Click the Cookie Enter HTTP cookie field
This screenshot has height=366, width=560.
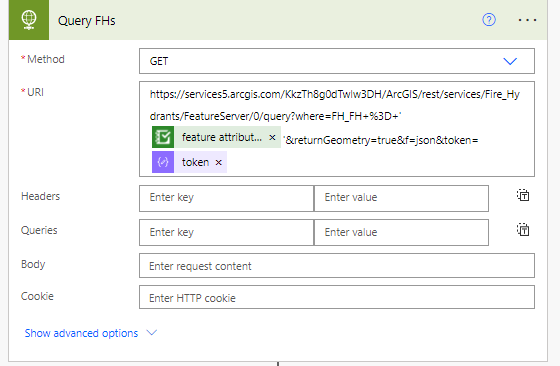click(337, 297)
